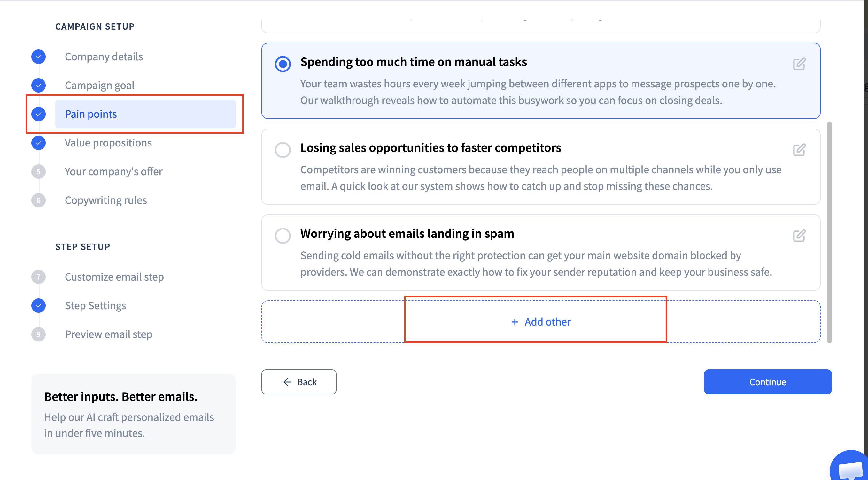Open Customize email step

[x=114, y=277]
